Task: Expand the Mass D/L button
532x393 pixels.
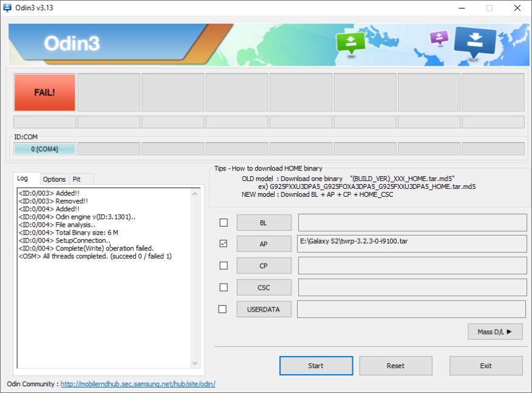Action: click(495, 332)
